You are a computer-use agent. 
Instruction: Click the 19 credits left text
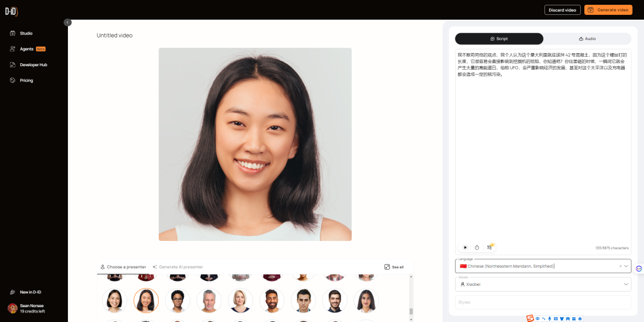tap(32, 311)
